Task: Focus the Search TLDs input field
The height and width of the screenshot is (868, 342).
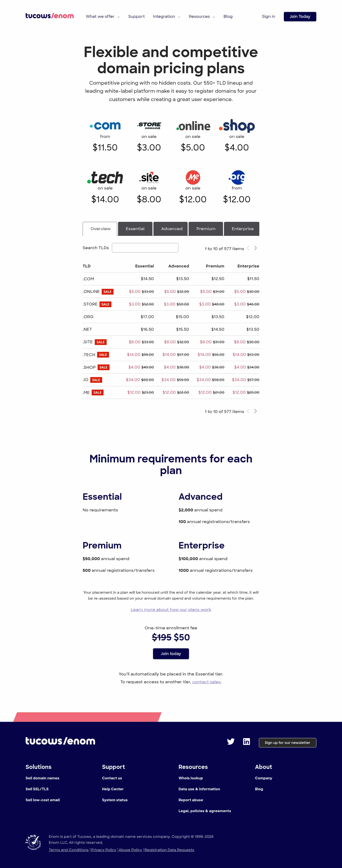Action: click(x=145, y=248)
